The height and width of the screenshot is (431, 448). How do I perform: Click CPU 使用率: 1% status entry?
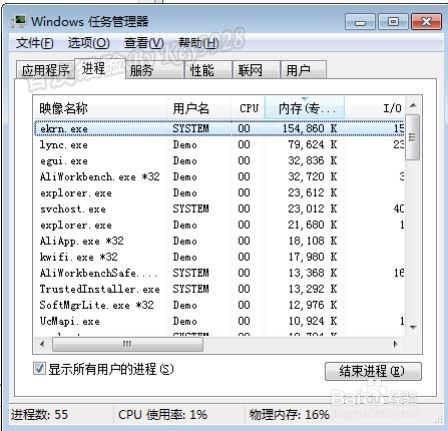pyautogui.click(x=163, y=415)
